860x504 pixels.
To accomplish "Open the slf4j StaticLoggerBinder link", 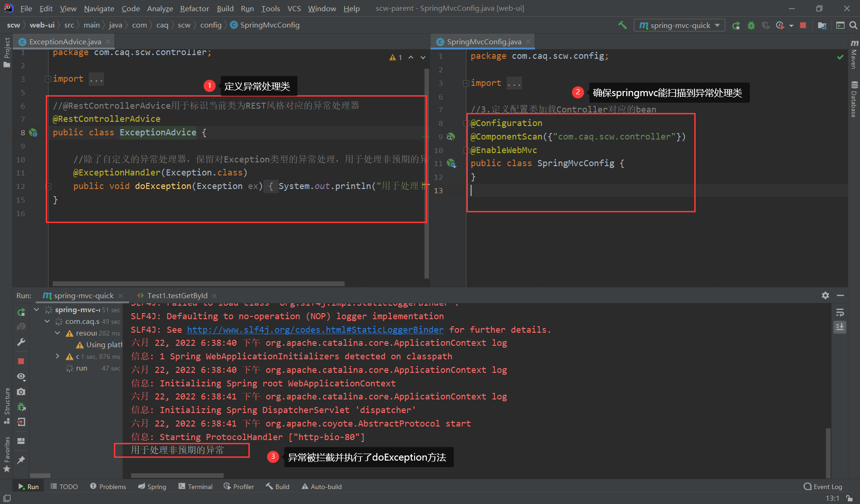I will [315, 329].
